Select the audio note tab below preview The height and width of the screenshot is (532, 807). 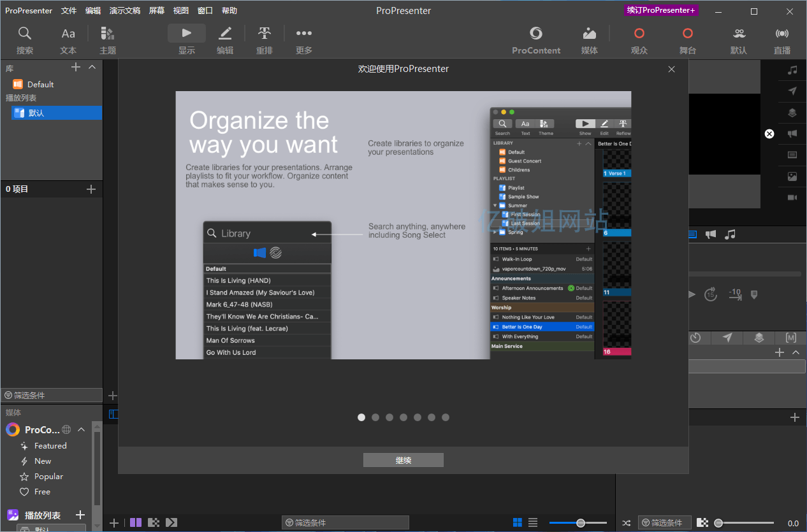pyautogui.click(x=731, y=234)
